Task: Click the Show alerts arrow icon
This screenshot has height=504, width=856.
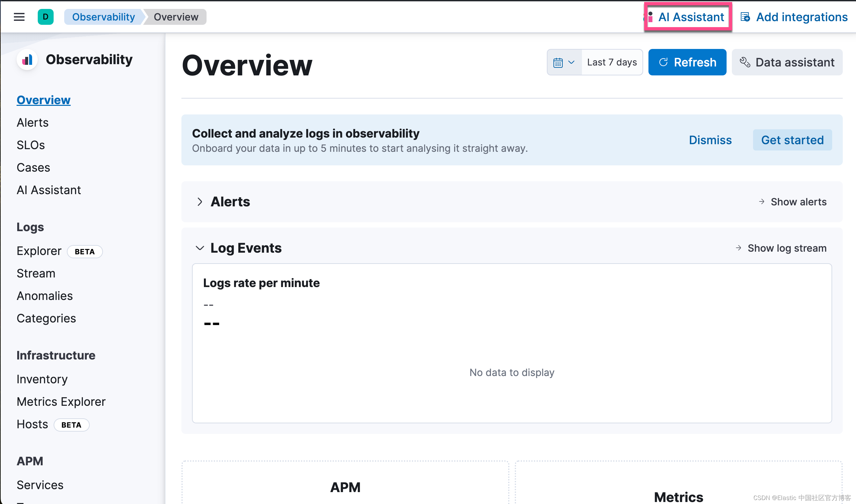Action: (760, 201)
